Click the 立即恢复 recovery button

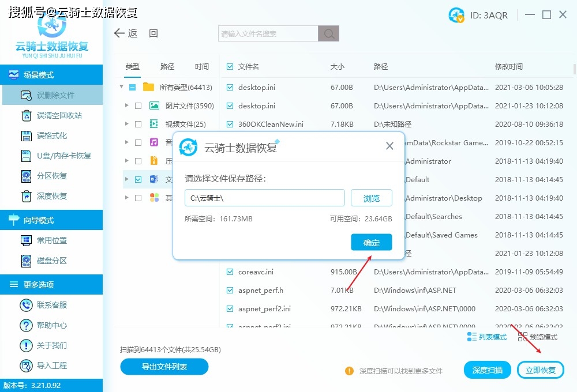coord(541,370)
